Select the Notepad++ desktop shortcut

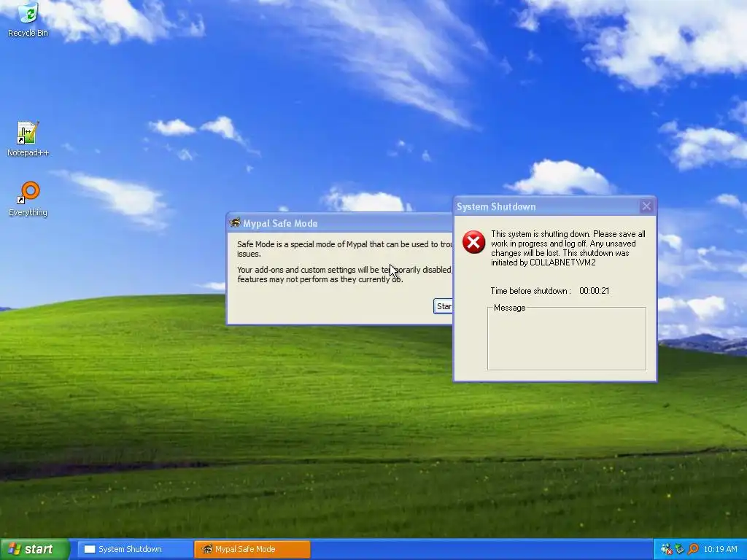click(28, 139)
